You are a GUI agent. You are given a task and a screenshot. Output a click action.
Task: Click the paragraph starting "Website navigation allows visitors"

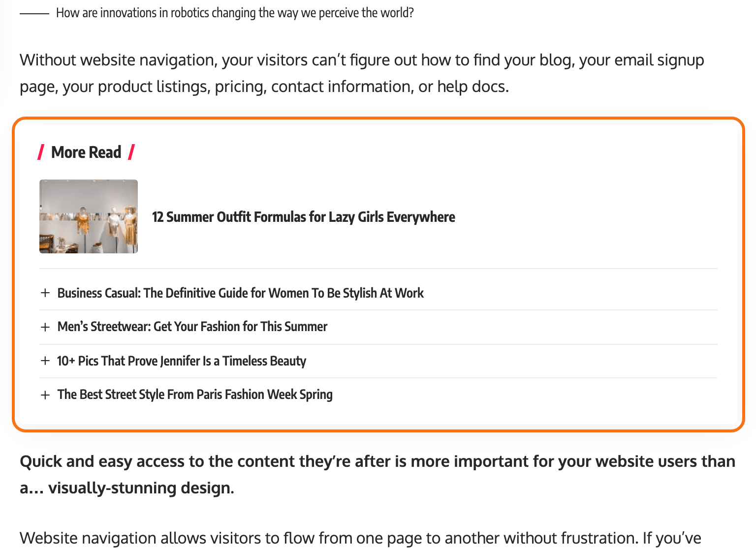coord(360,538)
